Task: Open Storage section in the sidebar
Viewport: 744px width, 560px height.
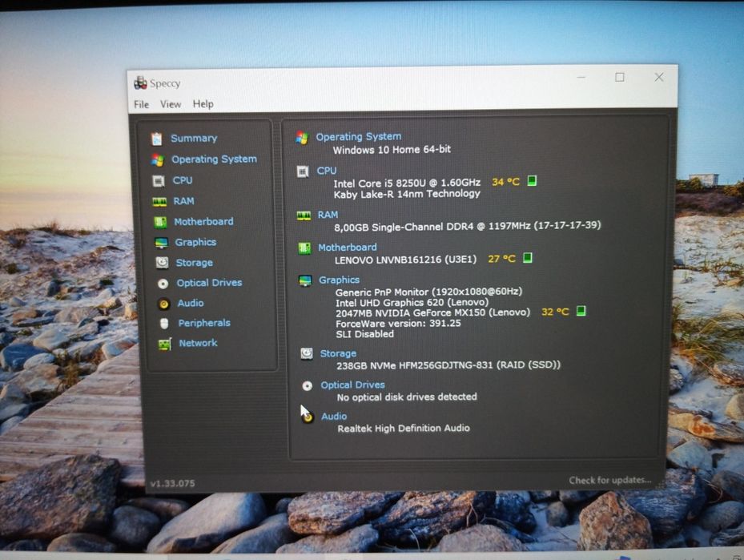Action: [195, 263]
